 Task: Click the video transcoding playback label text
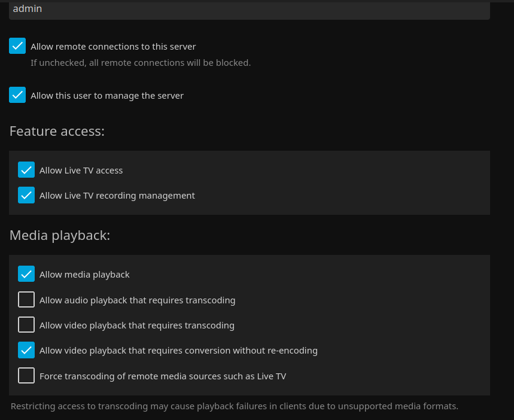(x=137, y=325)
